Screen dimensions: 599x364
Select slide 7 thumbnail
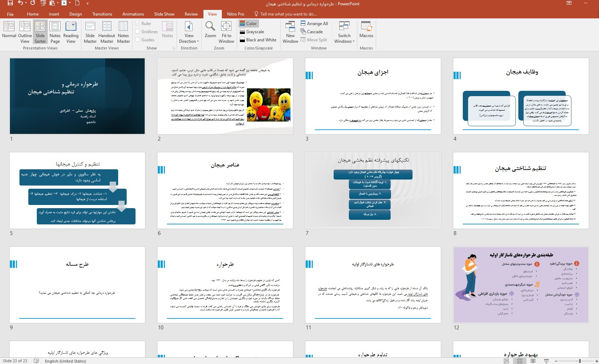pos(373,190)
